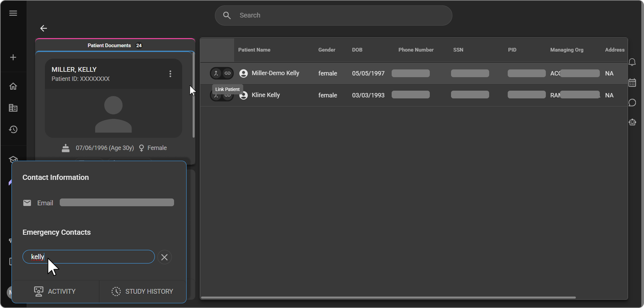Screen dimensions: 644x308
Task: Open the calendar icon on right rail
Action: tap(632, 83)
